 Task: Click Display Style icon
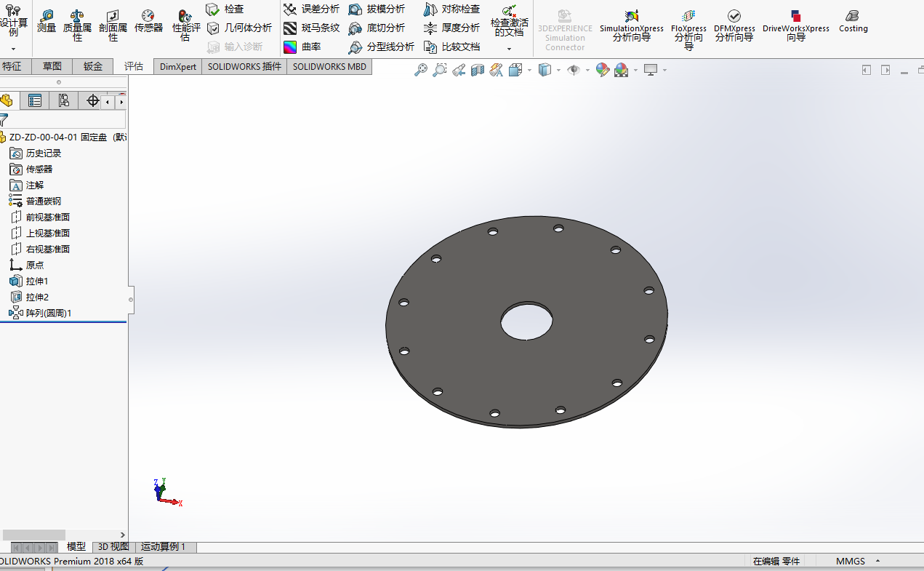(x=545, y=70)
